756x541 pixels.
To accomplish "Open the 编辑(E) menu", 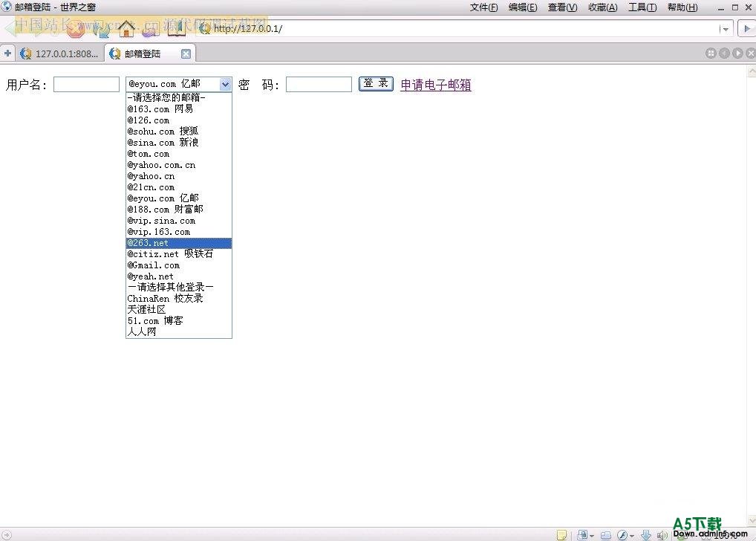I will coord(523,7).
